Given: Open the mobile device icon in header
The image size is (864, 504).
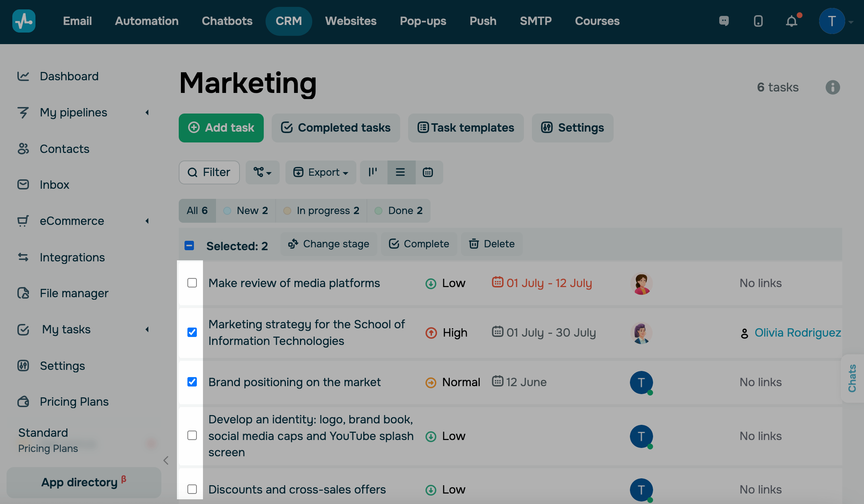Looking at the screenshot, I should (758, 21).
